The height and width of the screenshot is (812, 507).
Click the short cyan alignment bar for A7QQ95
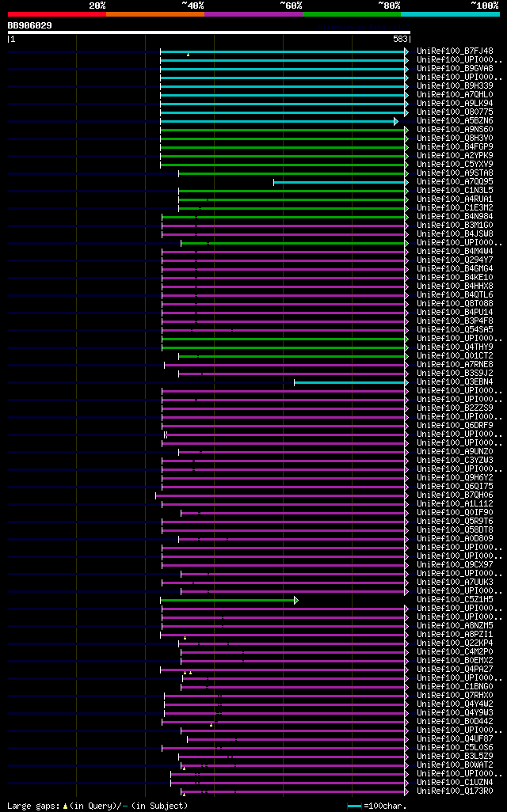pyautogui.click(x=341, y=182)
